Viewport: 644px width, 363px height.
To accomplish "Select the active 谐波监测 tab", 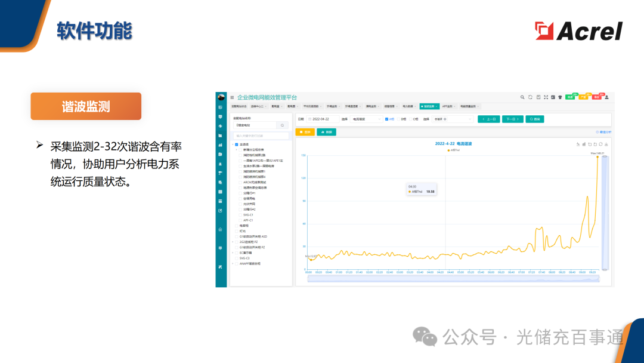I will pyautogui.click(x=429, y=106).
